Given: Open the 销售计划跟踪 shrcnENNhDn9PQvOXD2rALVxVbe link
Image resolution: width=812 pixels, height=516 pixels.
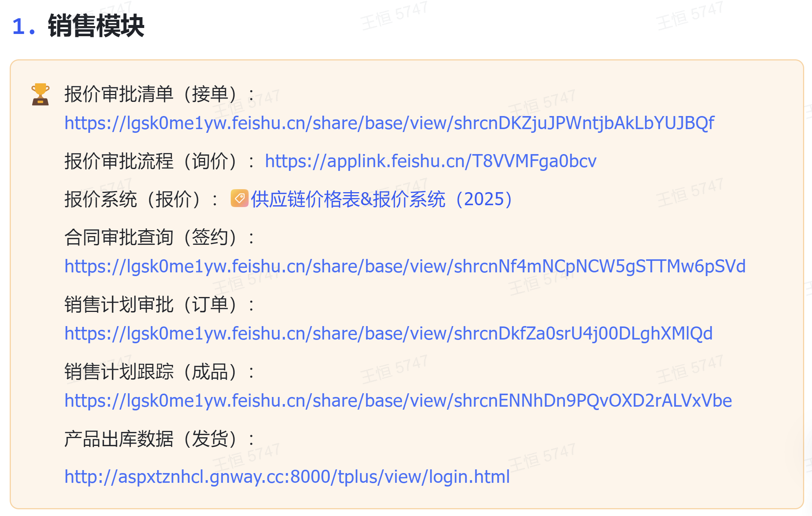Looking at the screenshot, I should point(398,401).
